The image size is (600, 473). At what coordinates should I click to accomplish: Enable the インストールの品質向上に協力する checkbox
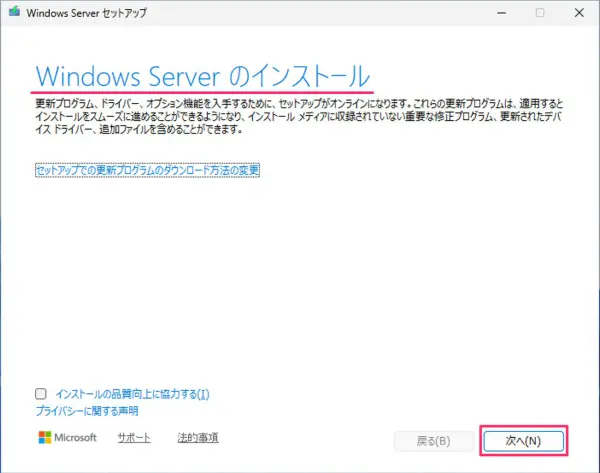(40, 394)
